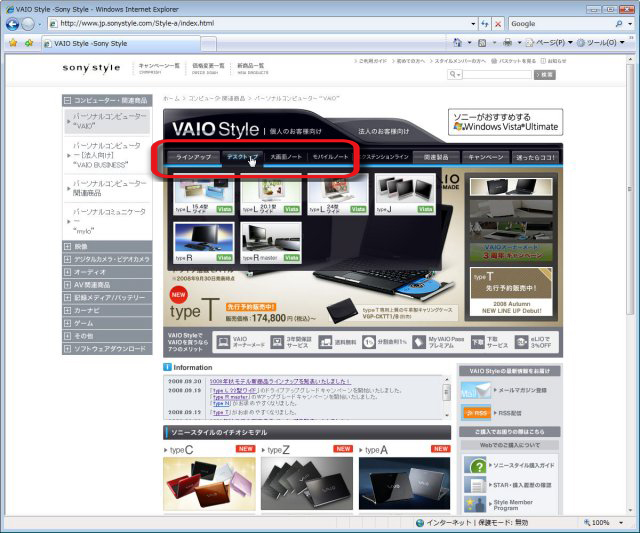Click in the browser address bar
640x533 pixels.
click(261, 24)
